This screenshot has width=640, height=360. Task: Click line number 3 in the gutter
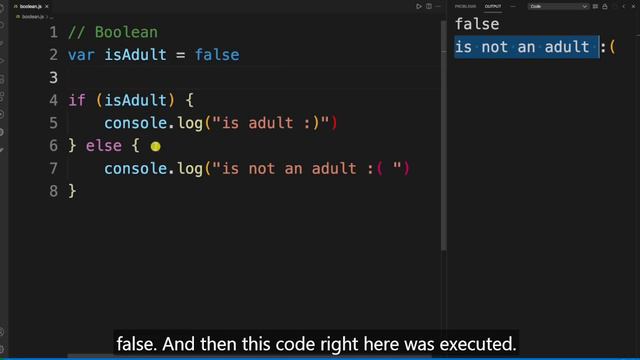[53, 78]
